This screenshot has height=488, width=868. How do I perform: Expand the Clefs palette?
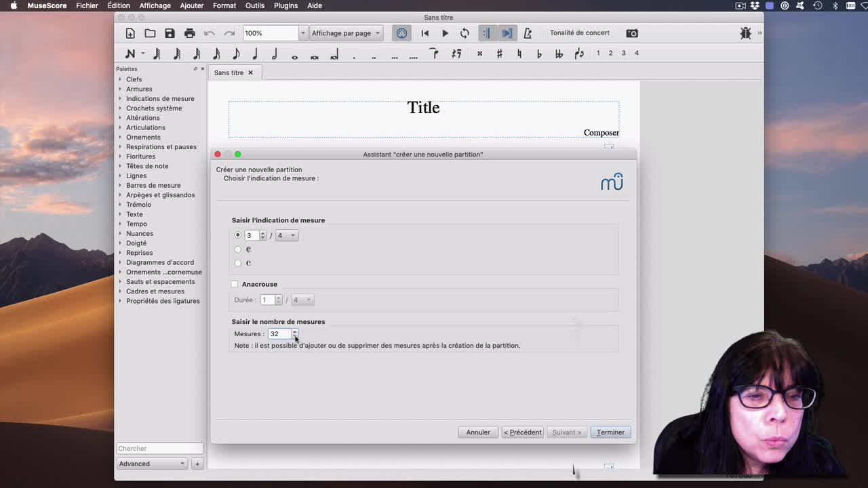point(134,79)
